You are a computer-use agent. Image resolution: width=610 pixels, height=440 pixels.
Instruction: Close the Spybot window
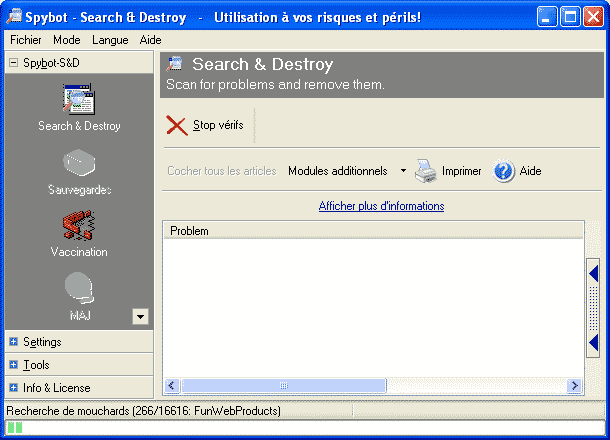click(x=593, y=17)
